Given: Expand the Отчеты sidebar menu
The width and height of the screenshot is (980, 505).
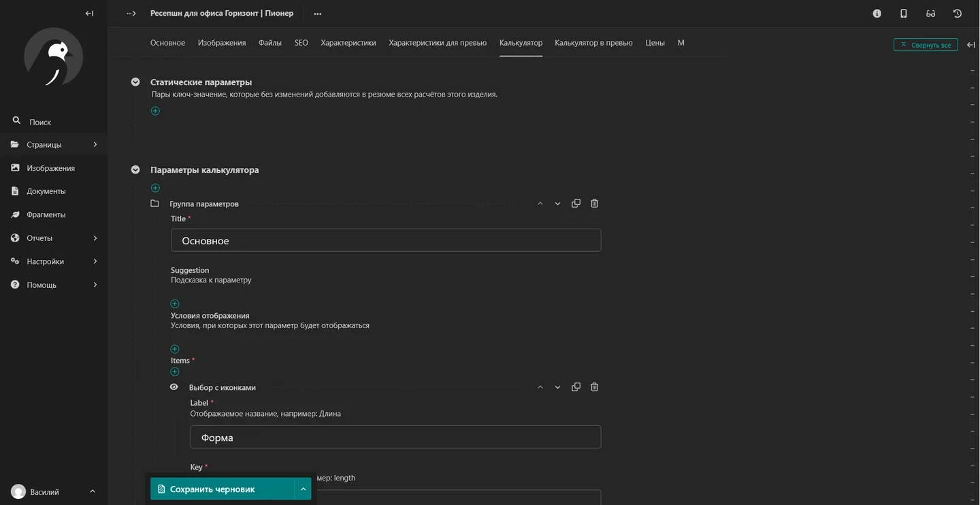Looking at the screenshot, I should click(x=95, y=238).
